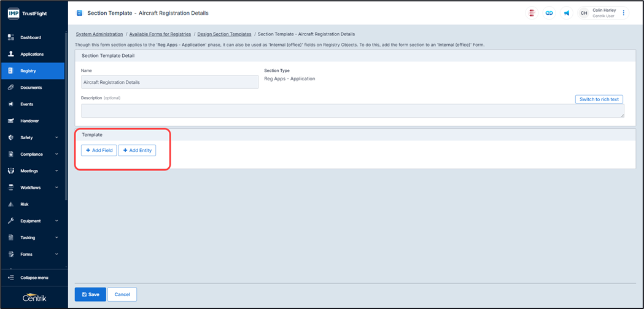The width and height of the screenshot is (644, 309).
Task: Click the Template panel heading
Action: pyautogui.click(x=92, y=135)
